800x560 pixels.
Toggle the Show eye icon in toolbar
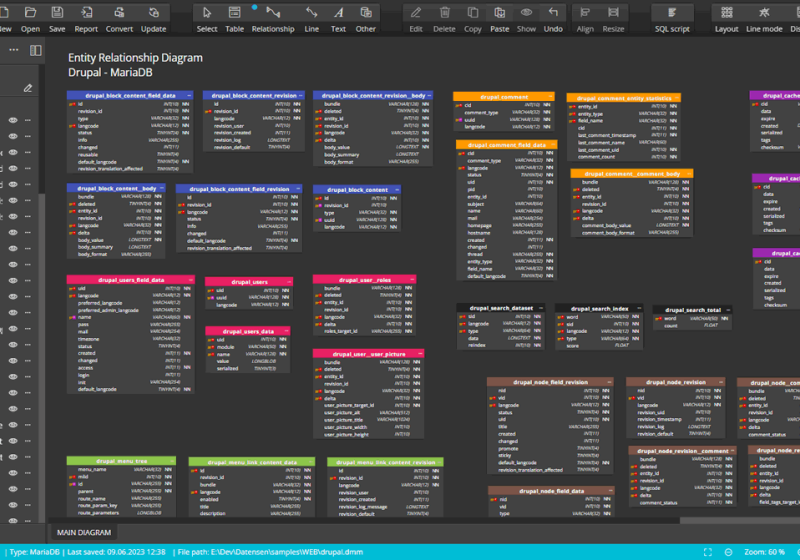526,13
